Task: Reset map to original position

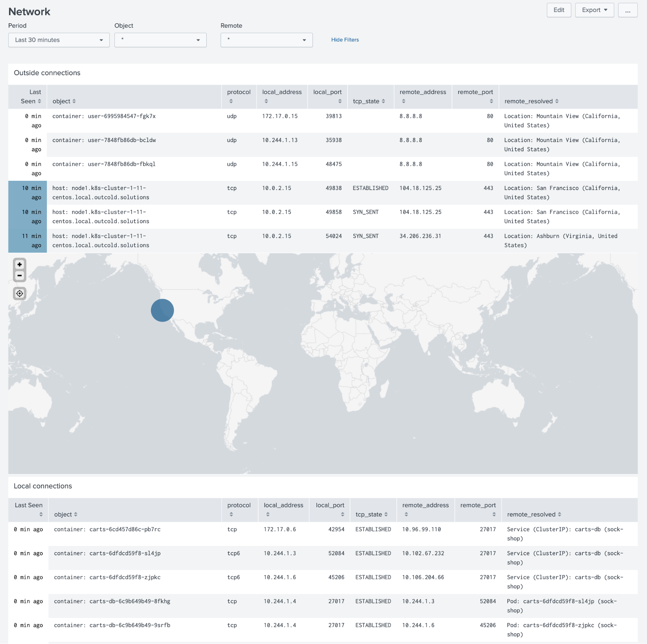Action: [x=19, y=294]
